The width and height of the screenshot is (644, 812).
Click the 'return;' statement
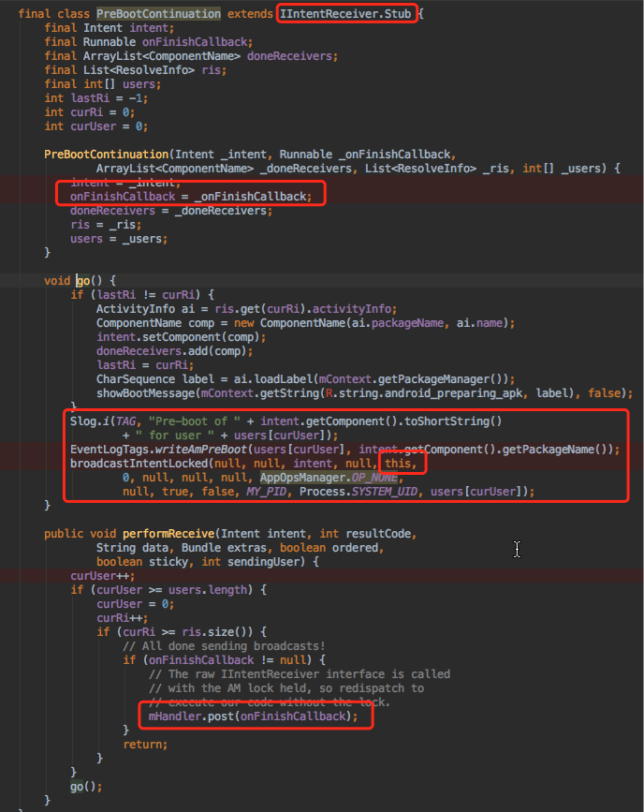pyautogui.click(x=145, y=745)
